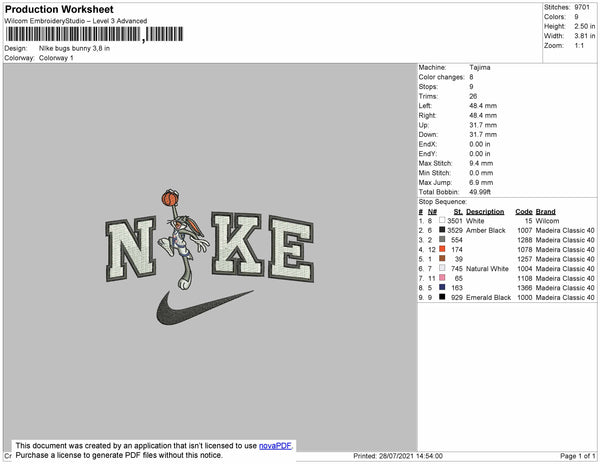The height and width of the screenshot is (464, 600).
Task: Select the Amber Black color swatch
Action: click(x=442, y=230)
